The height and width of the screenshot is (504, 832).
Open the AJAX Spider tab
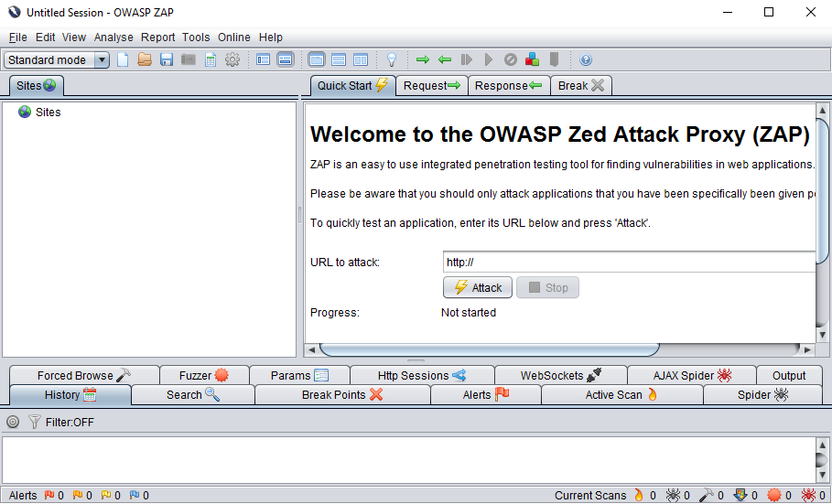point(692,375)
